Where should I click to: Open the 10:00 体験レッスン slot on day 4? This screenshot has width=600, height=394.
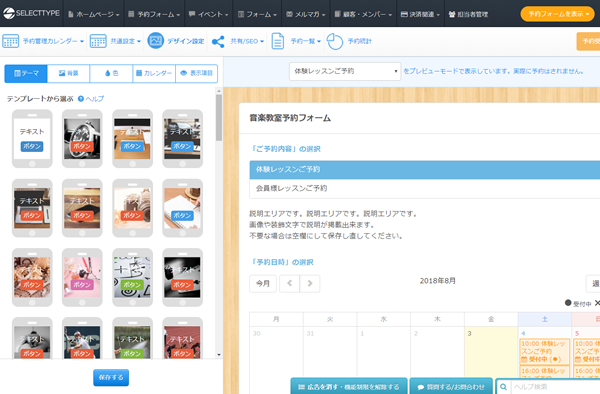click(x=545, y=352)
